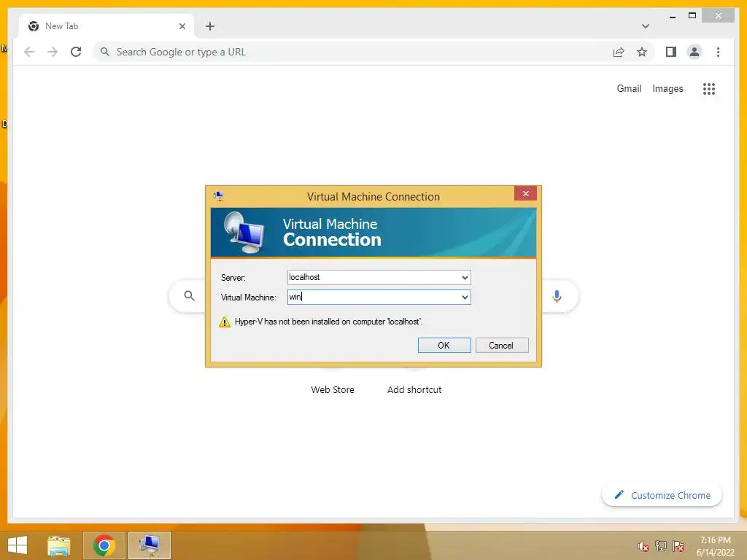Reload the Chrome page
747x560 pixels.
point(76,52)
